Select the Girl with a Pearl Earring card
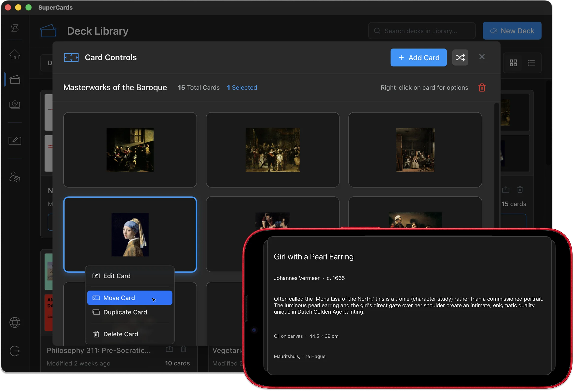The height and width of the screenshot is (392, 574). [x=130, y=235]
